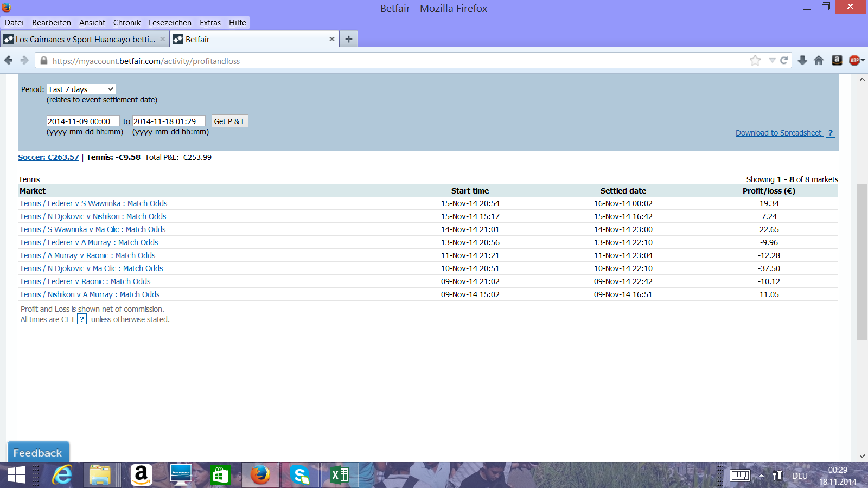Click the Get P & L button
Image resolution: width=868 pixels, height=488 pixels.
tap(229, 121)
